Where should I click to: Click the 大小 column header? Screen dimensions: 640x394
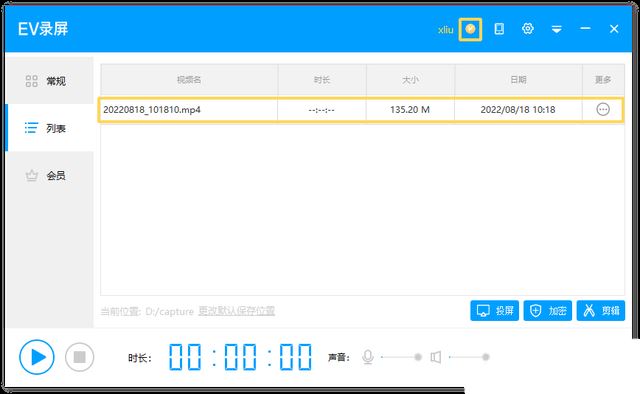point(410,80)
